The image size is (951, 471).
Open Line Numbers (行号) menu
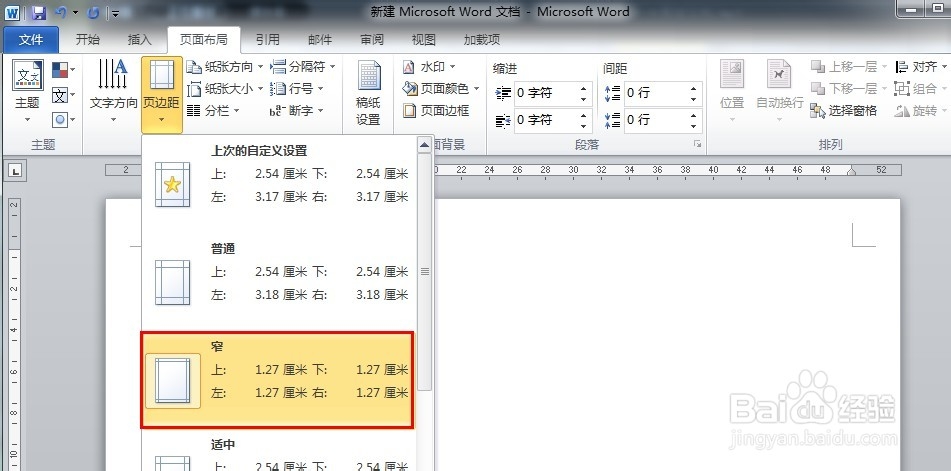(297, 89)
